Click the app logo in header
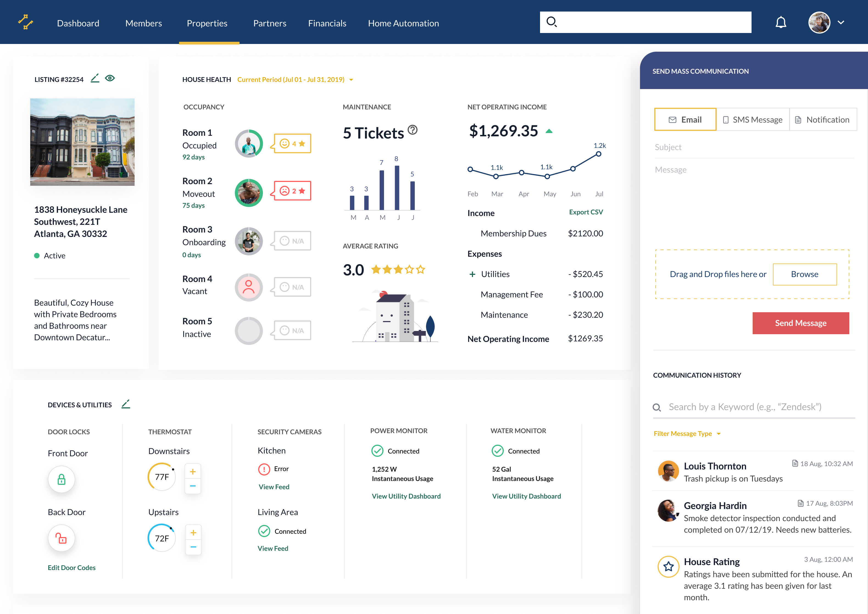868x614 pixels. click(26, 22)
